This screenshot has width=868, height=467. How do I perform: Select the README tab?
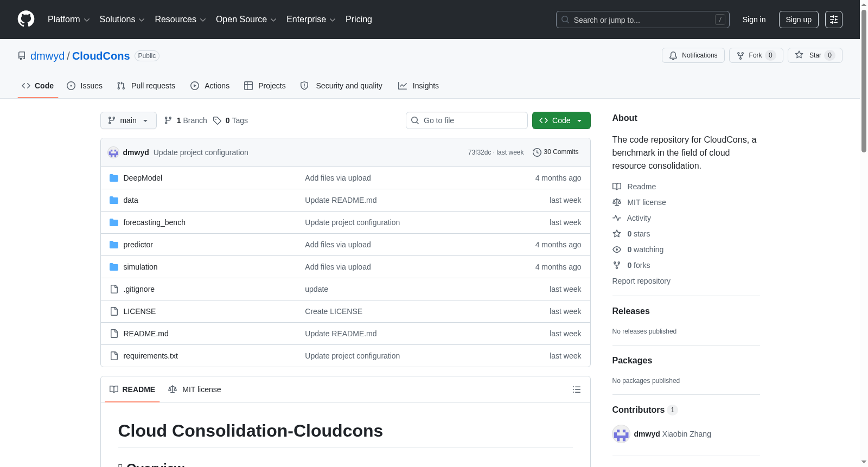click(132, 389)
